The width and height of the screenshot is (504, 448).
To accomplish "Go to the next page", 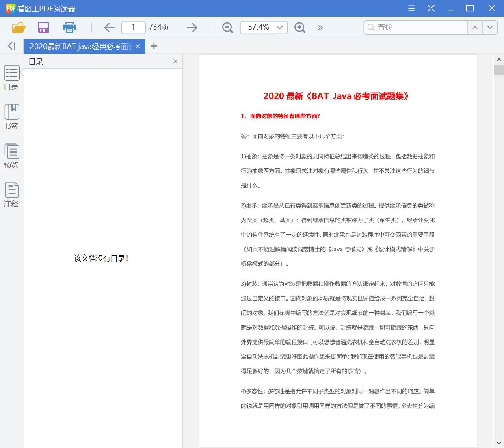I will point(192,27).
